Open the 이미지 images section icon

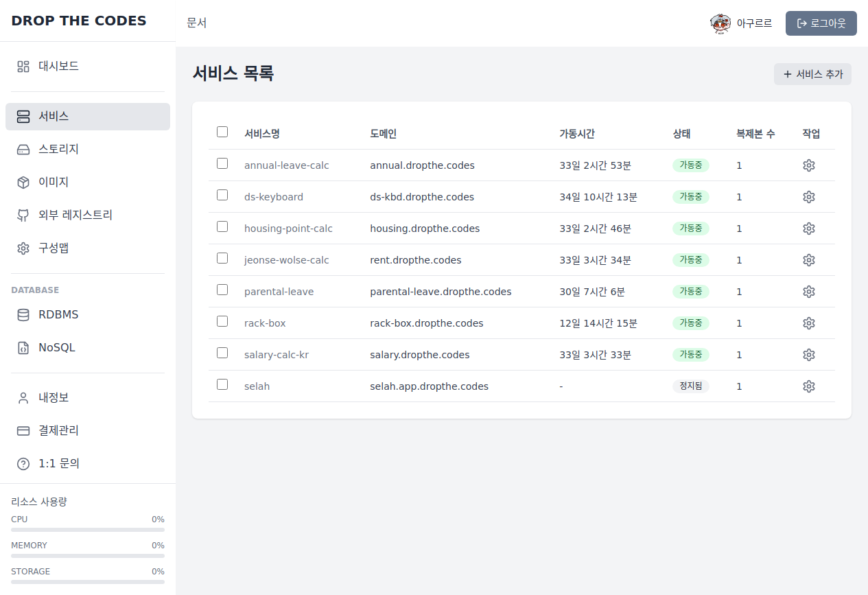[x=23, y=182]
